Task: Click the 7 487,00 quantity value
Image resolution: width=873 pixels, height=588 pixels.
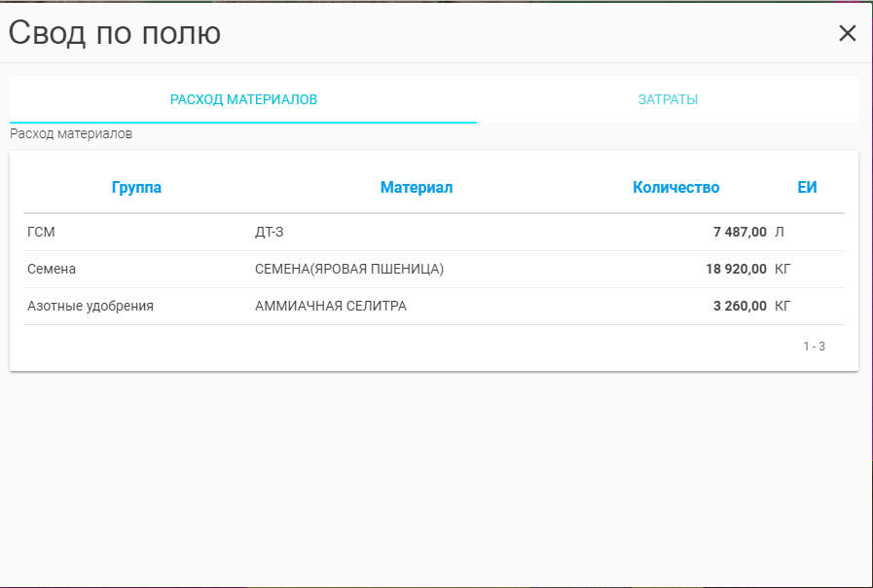Action: pos(740,232)
